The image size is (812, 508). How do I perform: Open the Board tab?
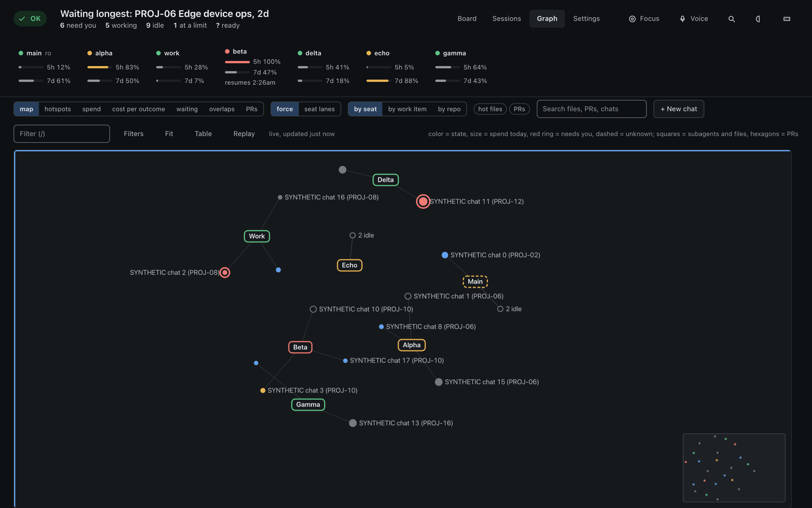(467, 19)
